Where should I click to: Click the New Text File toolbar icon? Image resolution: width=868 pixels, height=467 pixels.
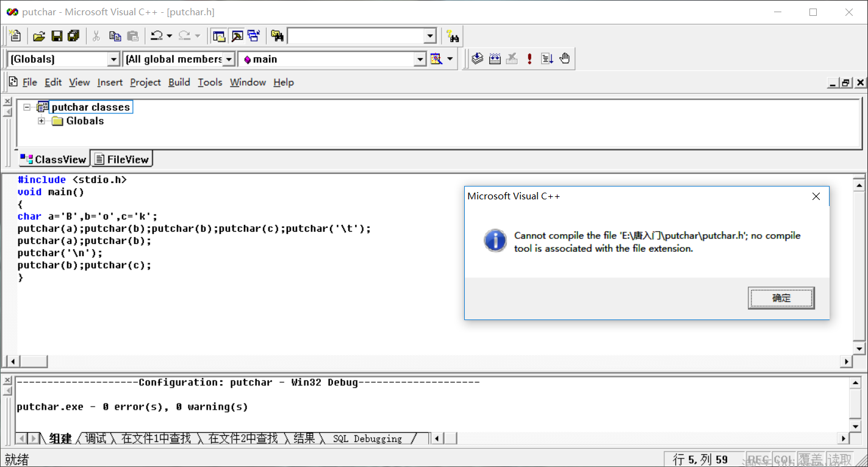click(x=15, y=36)
